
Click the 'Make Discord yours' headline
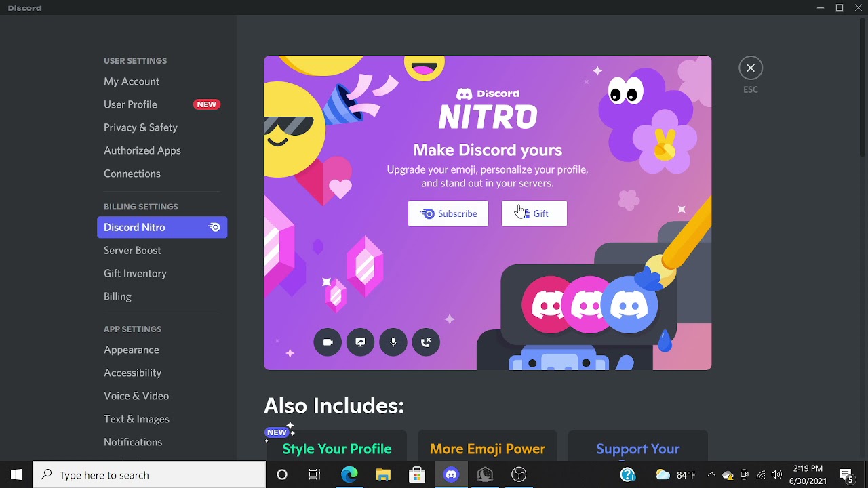(x=488, y=150)
